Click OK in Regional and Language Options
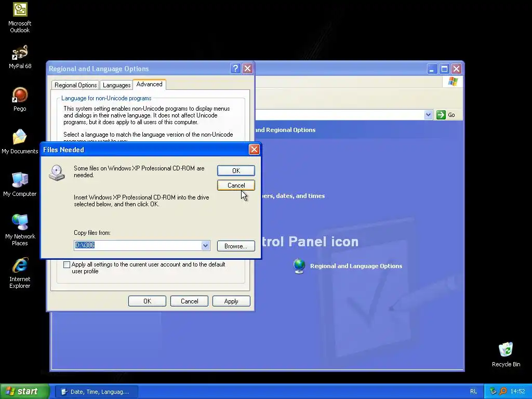Viewport: 532px width, 399px height. 147,301
